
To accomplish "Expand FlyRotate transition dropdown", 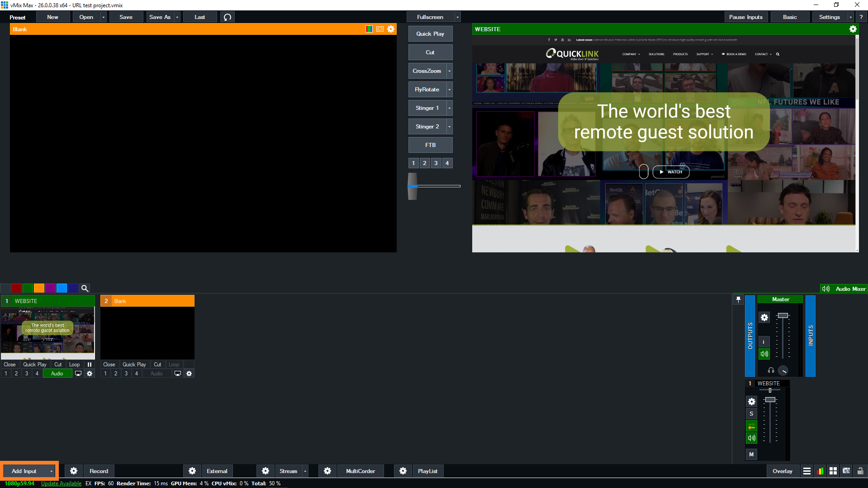I will pos(449,90).
